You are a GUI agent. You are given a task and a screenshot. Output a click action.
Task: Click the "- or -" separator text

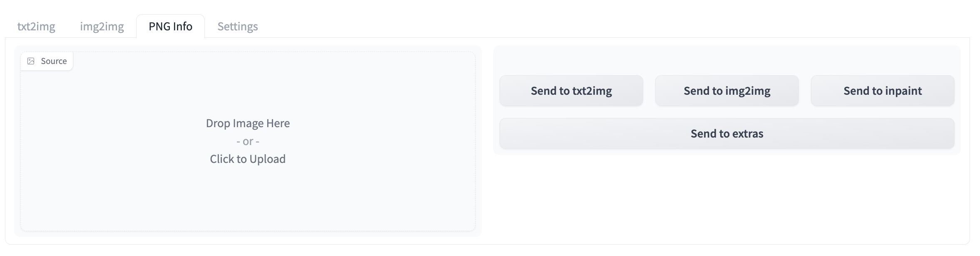(248, 141)
